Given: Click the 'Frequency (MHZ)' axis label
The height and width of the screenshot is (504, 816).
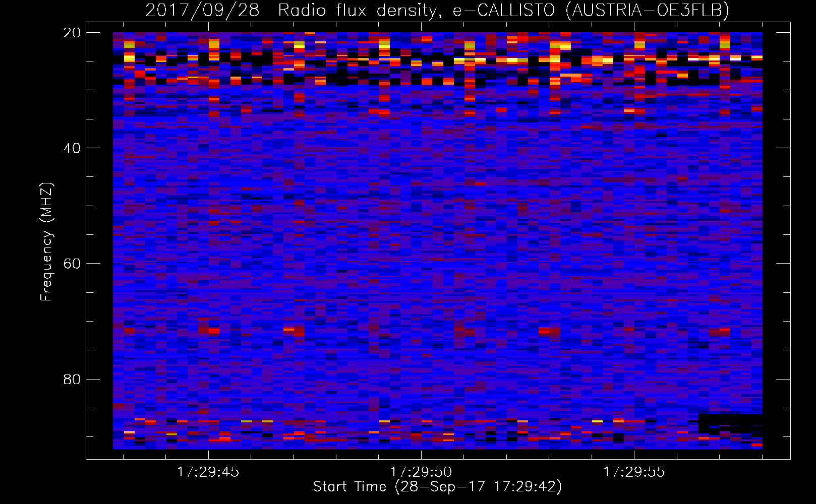Looking at the screenshot, I should (46, 242).
